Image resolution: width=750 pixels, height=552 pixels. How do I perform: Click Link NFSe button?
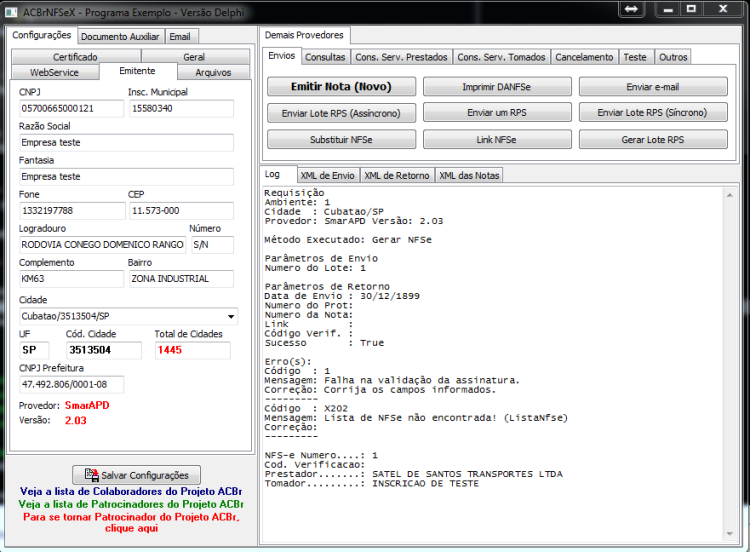pyautogui.click(x=497, y=139)
